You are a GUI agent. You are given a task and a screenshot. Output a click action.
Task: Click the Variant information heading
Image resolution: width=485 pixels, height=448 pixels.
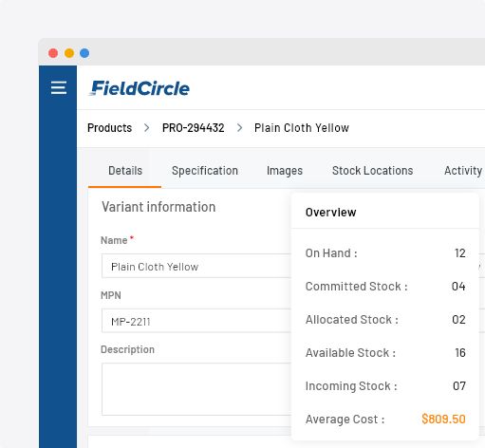(159, 207)
